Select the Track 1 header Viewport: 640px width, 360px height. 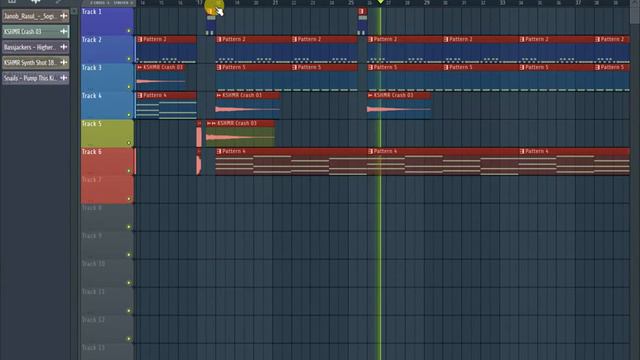point(107,21)
